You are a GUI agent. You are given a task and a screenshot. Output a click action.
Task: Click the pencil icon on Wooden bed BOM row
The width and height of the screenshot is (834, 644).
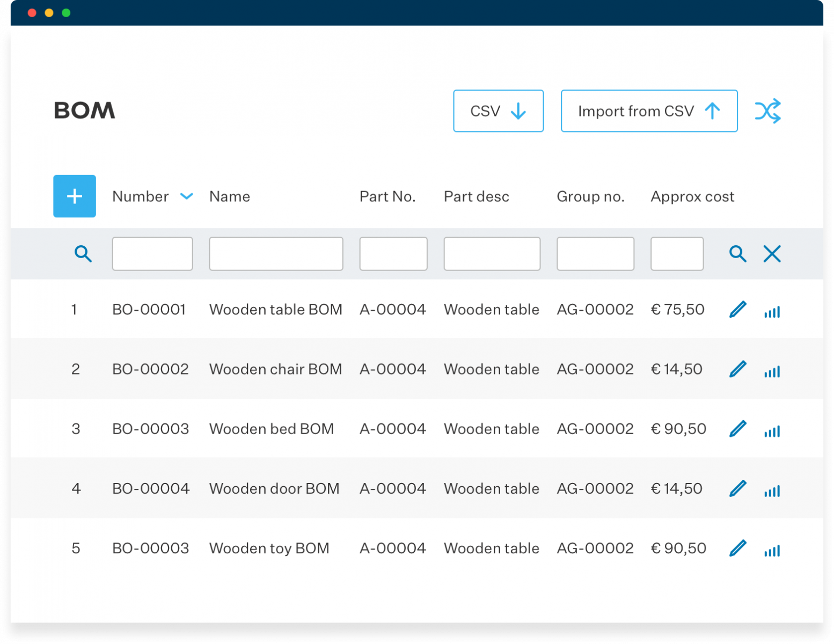click(x=738, y=429)
